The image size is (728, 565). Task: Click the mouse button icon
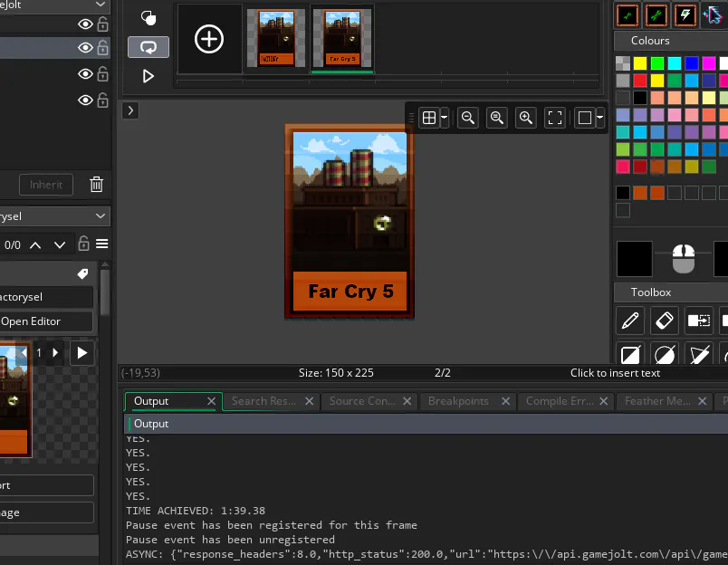pos(684,259)
